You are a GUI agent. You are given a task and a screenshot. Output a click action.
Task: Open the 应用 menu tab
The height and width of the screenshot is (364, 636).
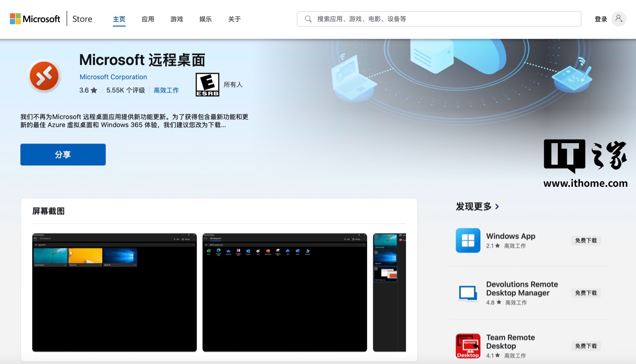pyautogui.click(x=148, y=19)
